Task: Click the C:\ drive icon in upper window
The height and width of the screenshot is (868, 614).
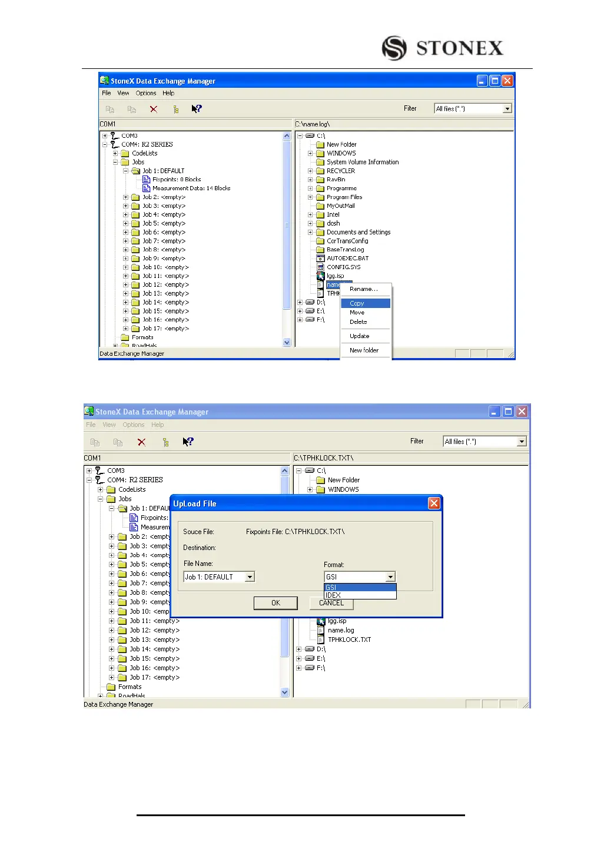Action: (310, 135)
